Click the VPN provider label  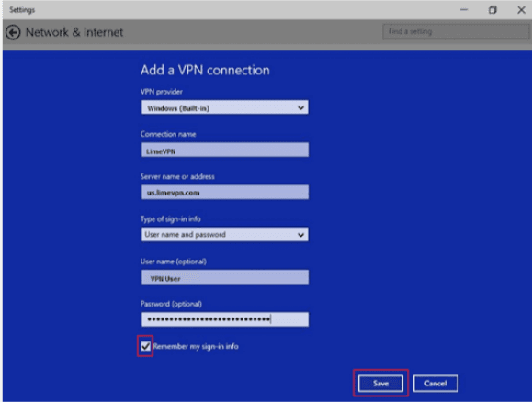162,92
